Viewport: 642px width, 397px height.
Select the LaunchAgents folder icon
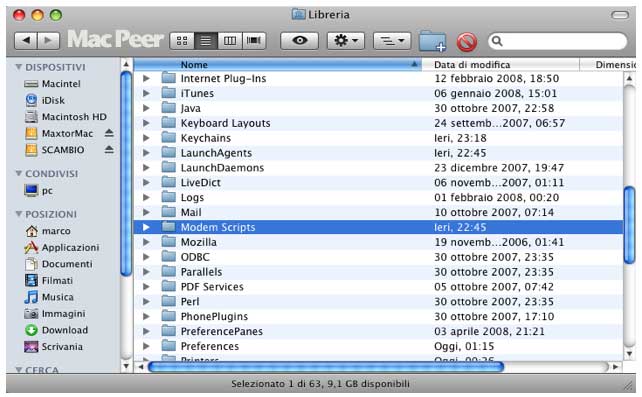coord(169,152)
